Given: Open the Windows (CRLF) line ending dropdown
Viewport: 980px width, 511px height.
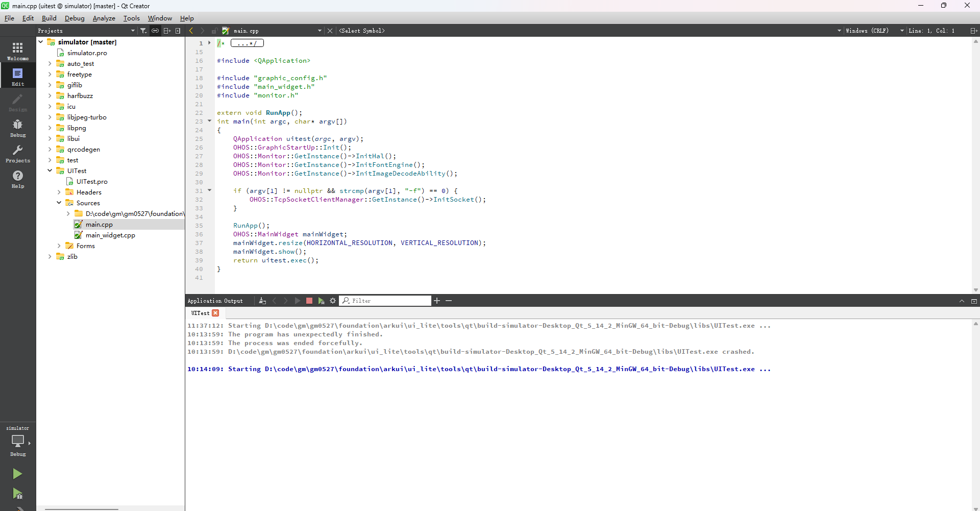Looking at the screenshot, I should [x=873, y=31].
